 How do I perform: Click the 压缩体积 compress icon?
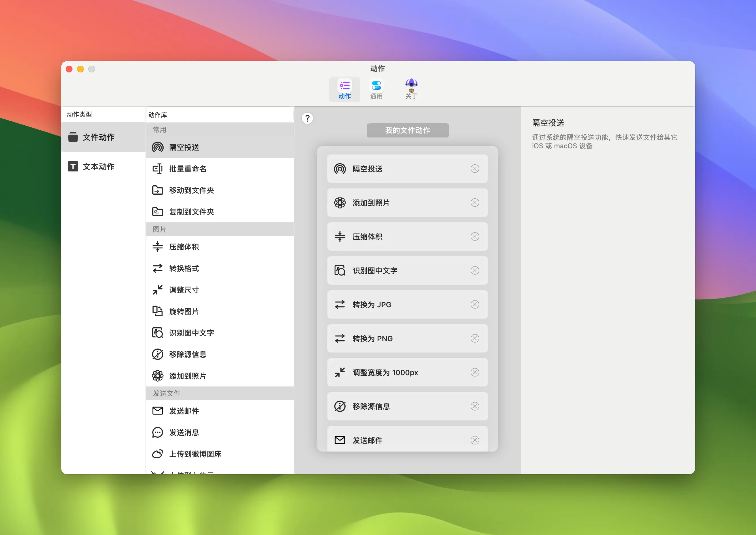coord(158,247)
